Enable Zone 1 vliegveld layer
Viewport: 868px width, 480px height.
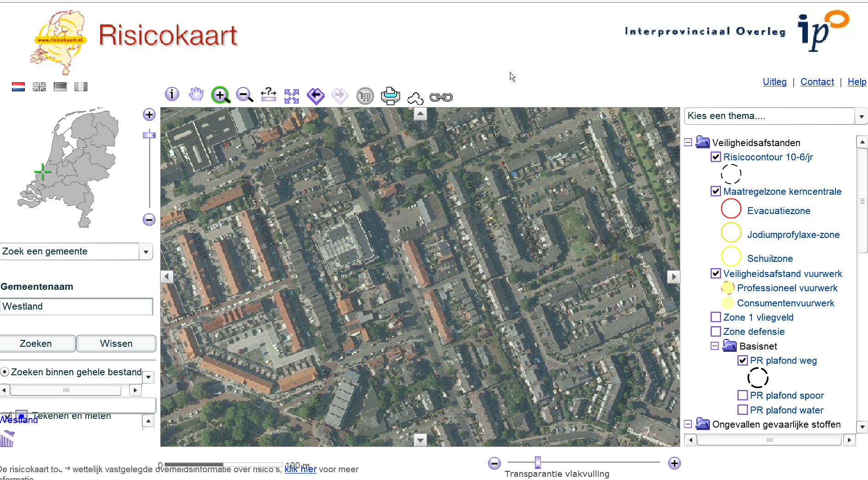[716, 317]
